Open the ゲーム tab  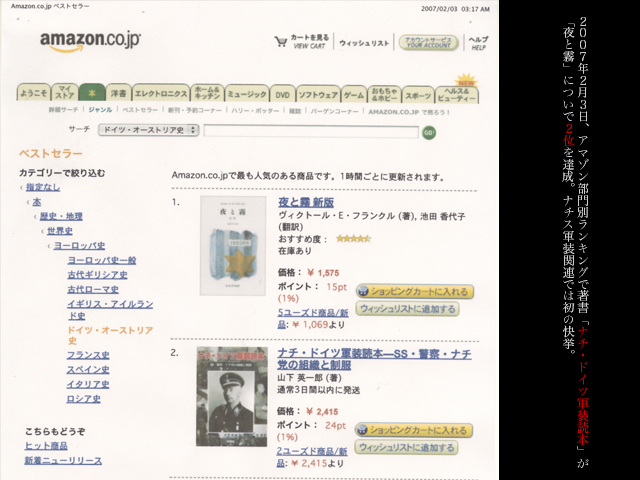(354, 95)
